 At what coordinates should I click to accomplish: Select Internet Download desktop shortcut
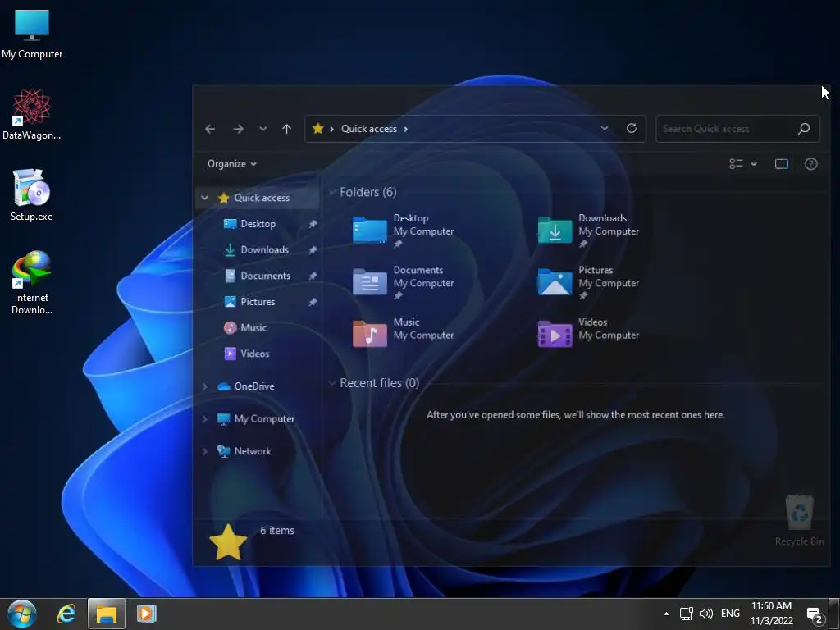32,283
